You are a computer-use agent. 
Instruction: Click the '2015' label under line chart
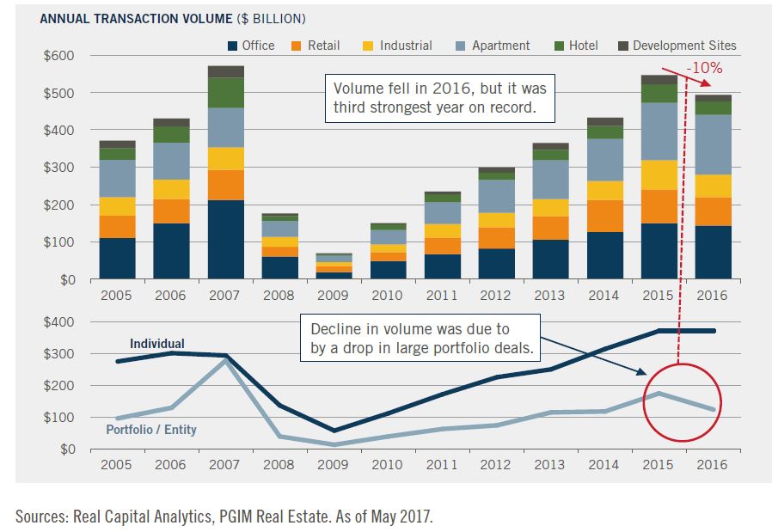[658, 465]
